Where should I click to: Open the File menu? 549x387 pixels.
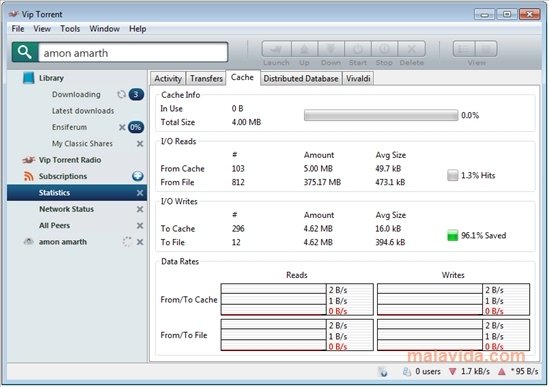[18, 29]
